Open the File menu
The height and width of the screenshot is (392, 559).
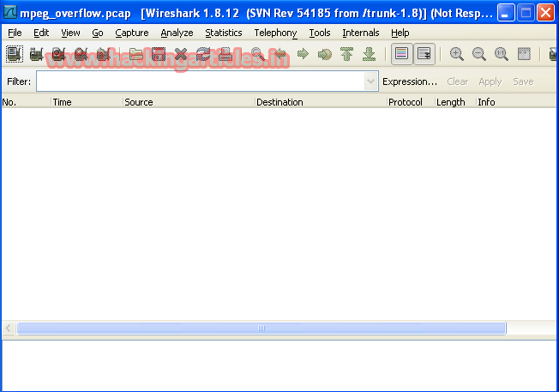15,33
